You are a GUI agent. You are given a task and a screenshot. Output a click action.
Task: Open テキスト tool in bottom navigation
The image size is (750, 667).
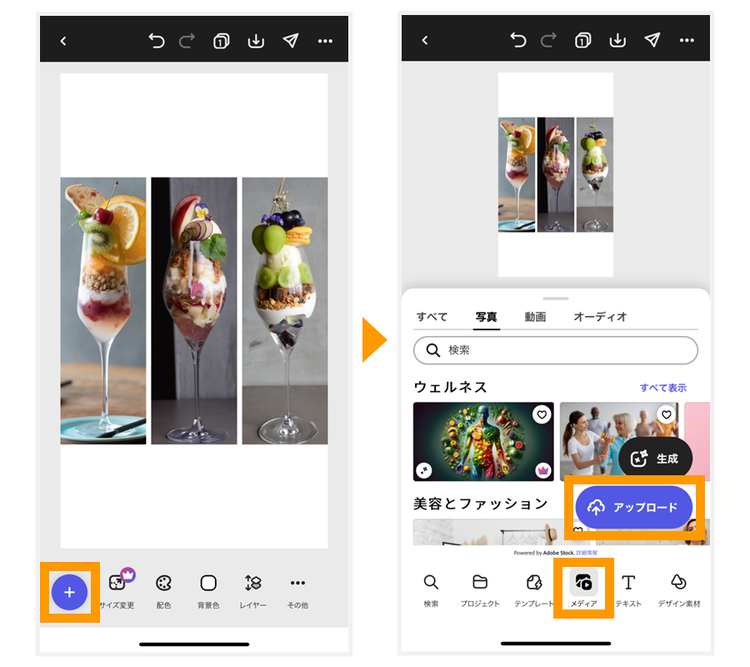tap(628, 590)
